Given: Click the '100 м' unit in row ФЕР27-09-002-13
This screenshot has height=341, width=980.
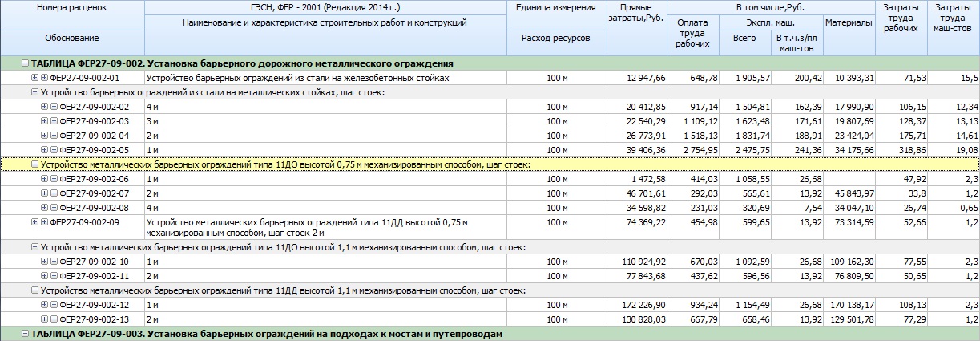Looking at the screenshot, I should 555,319.
